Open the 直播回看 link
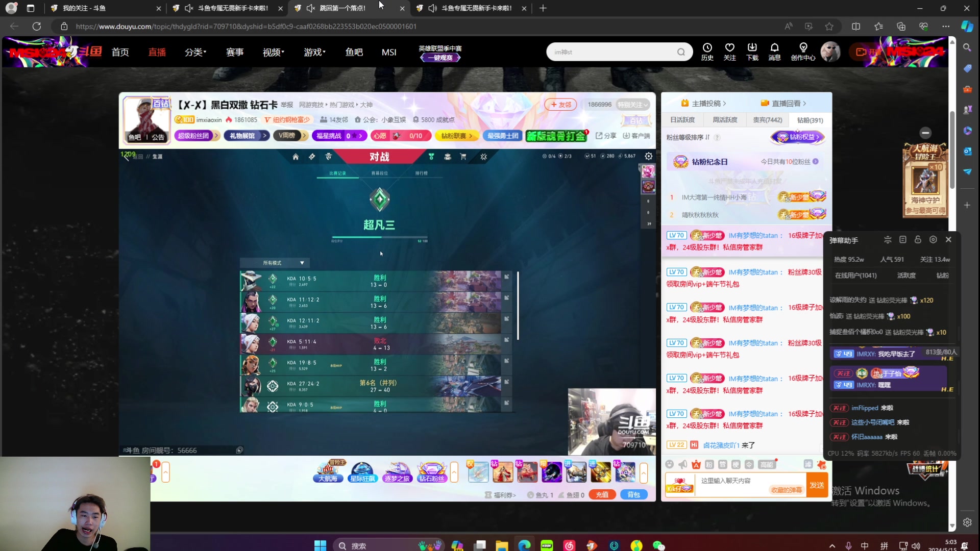 tap(783, 103)
